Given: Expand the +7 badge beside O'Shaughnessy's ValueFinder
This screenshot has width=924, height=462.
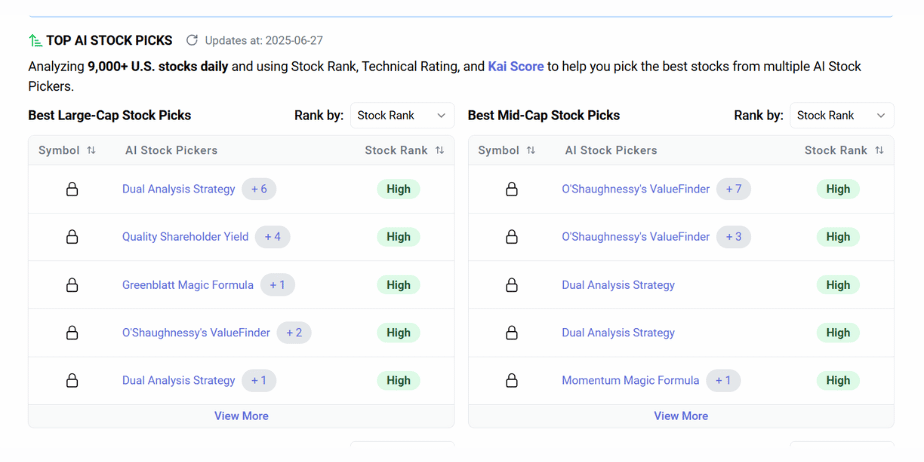Looking at the screenshot, I should [734, 189].
